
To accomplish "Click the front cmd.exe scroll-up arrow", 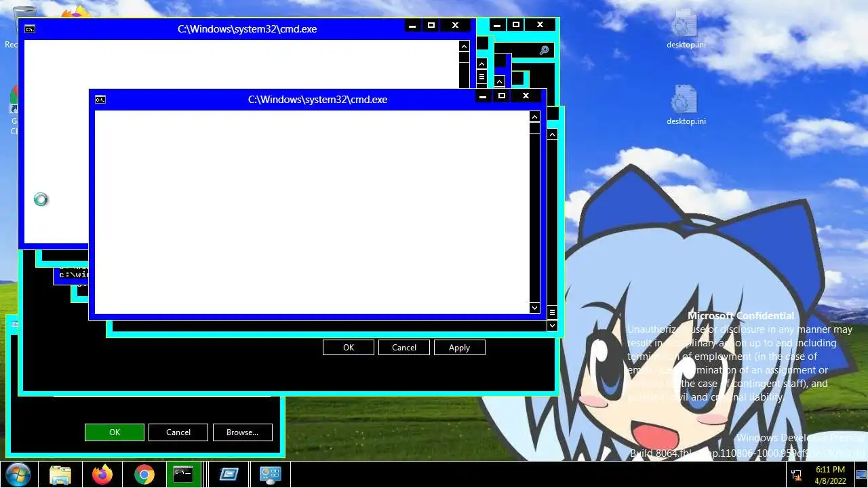I will (x=534, y=117).
